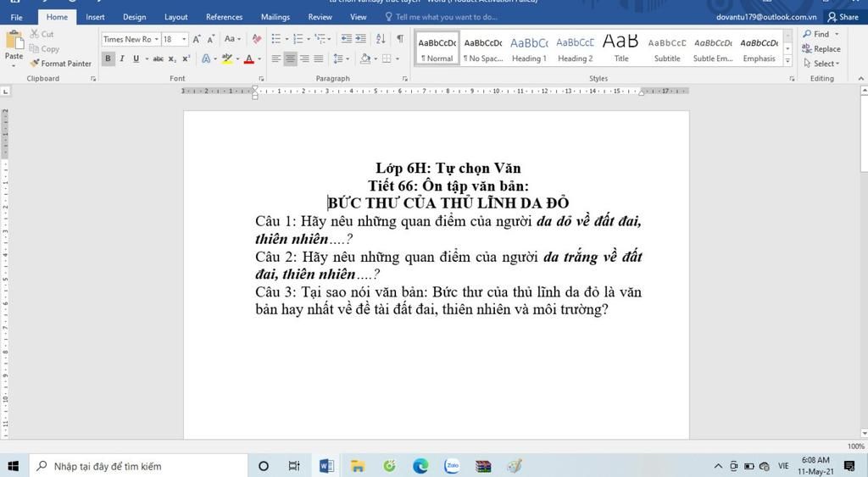This screenshot has height=477, width=868.
Task: Open the font size dropdown
Action: pyautogui.click(x=184, y=39)
